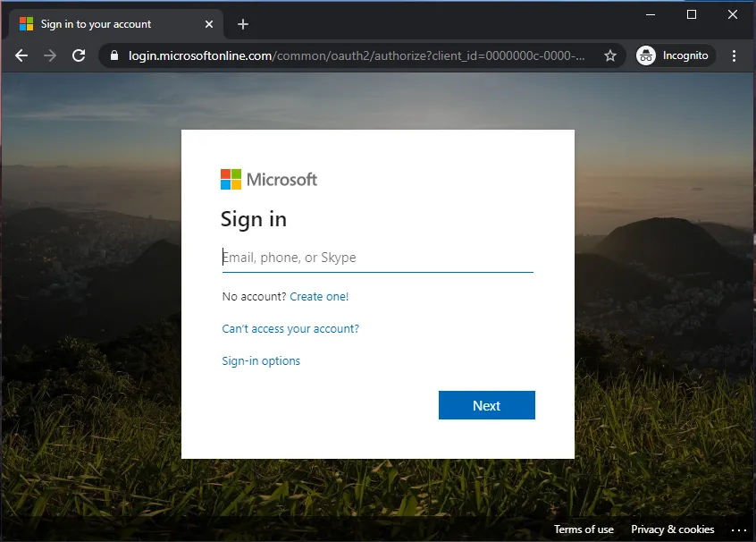The height and width of the screenshot is (542, 756).
Task: Bookmark this page with the star icon
Action: click(x=610, y=56)
